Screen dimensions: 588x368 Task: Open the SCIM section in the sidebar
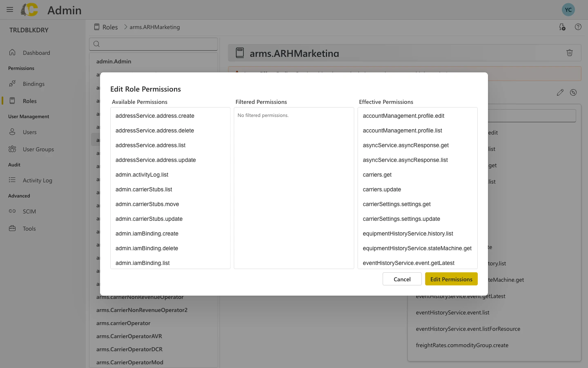tap(29, 211)
